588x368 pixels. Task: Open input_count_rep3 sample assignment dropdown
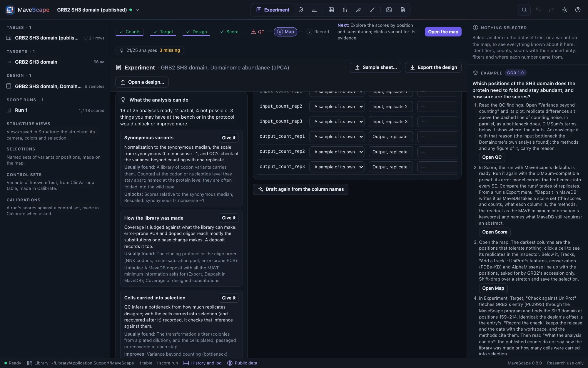(337, 122)
